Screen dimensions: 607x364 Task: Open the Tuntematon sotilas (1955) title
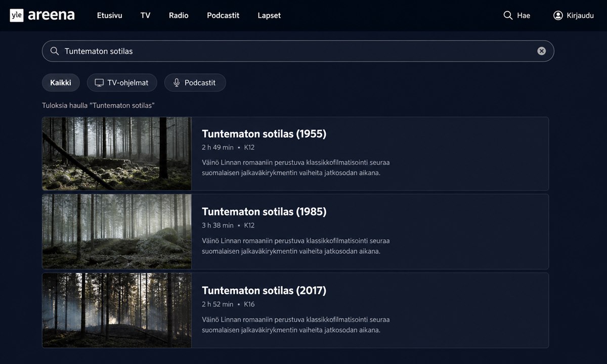264,133
